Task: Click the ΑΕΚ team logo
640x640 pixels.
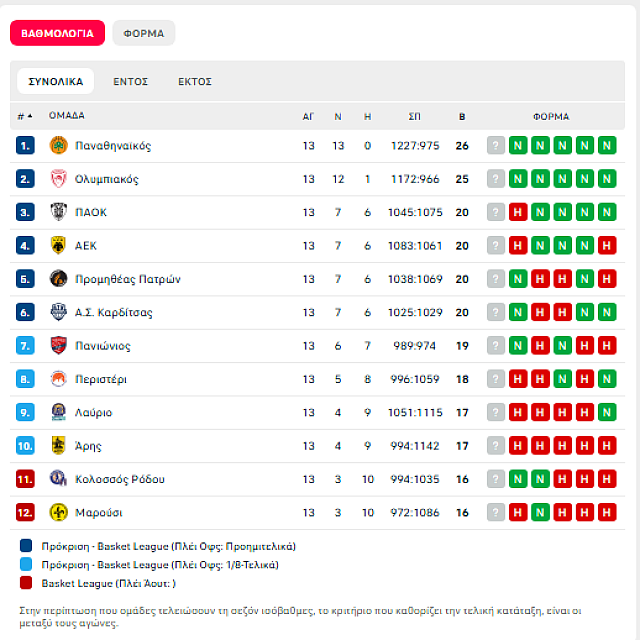Action: pos(58,246)
